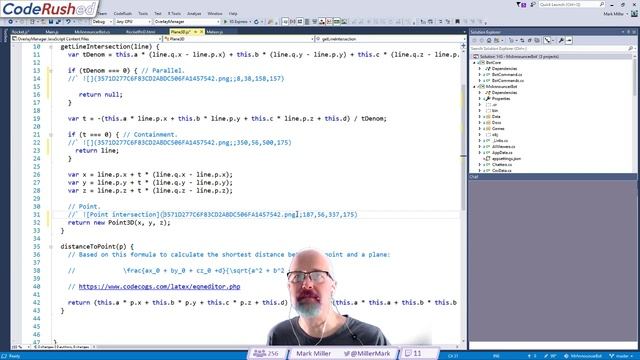Click the Mark Miller account name
Screen dimensions: 640x360
[x=613, y=13]
